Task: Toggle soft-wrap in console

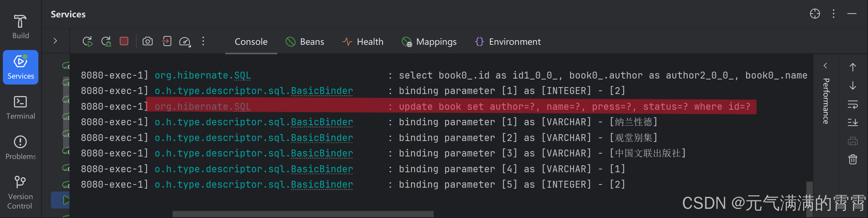Action: click(x=853, y=105)
